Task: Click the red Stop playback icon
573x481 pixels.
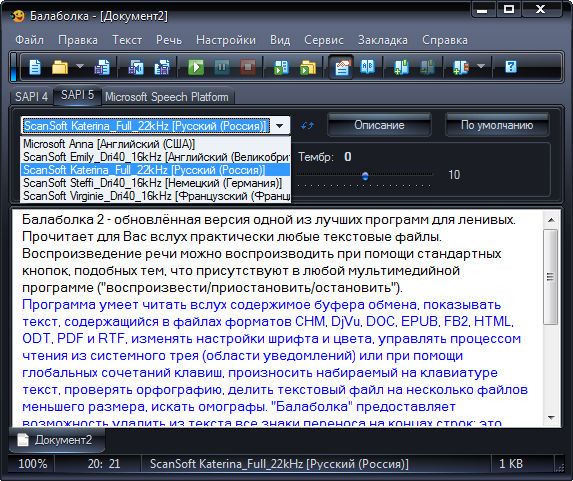Action: click(248, 67)
